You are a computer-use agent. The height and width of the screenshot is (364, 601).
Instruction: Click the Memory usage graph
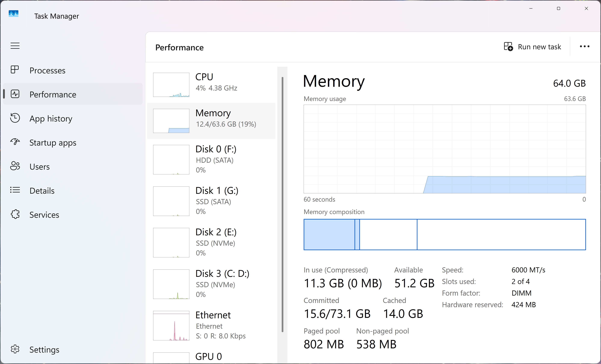[x=444, y=149]
